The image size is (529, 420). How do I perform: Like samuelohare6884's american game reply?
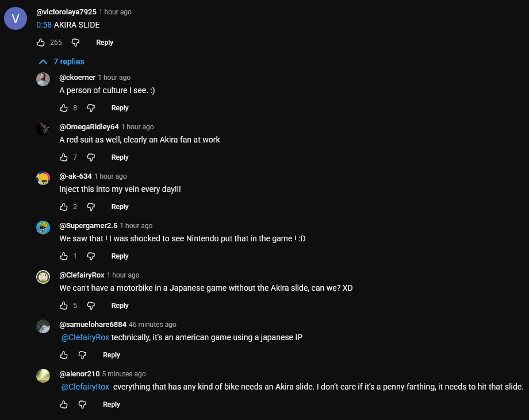tap(64, 355)
